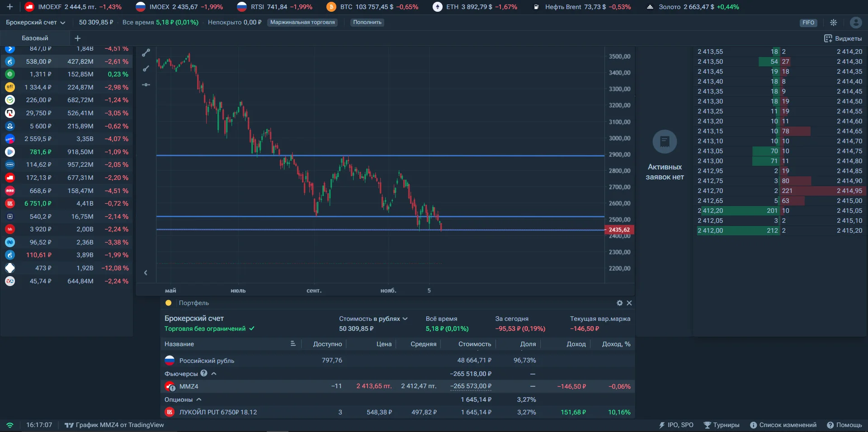Click the BTC ticker coin icon
This screenshot has height=432, width=868.
(x=331, y=7)
